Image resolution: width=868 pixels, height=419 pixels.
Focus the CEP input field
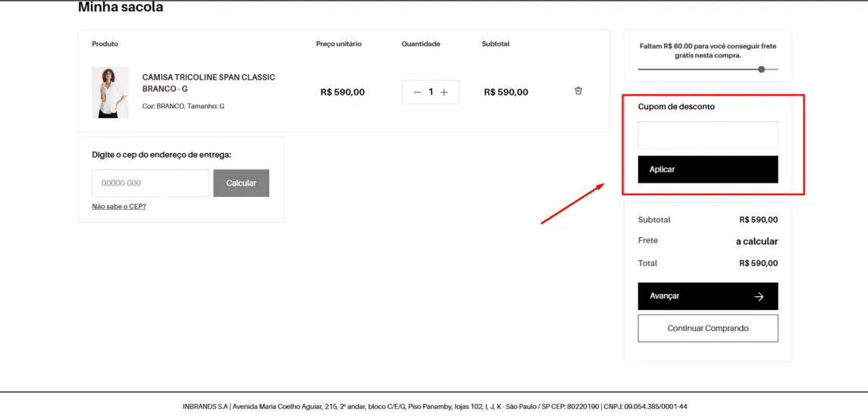(150, 183)
